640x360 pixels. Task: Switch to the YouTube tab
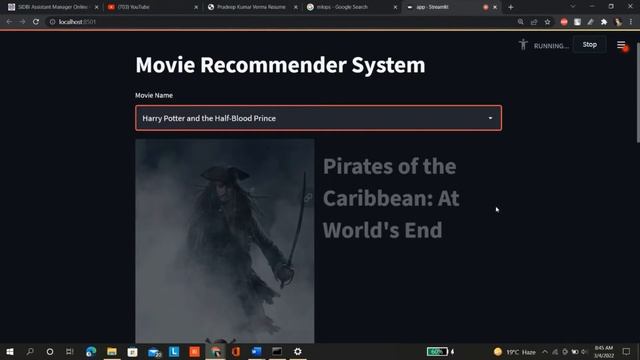click(151, 7)
